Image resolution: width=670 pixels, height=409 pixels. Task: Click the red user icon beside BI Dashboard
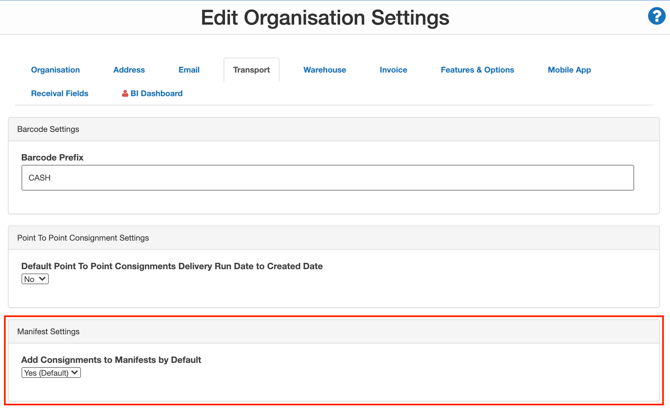tap(125, 94)
